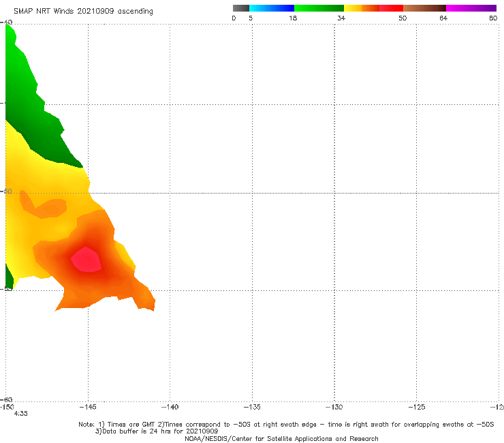Click the swath time label '4:35'
This screenshot has height=443, width=504.
pos(21,414)
